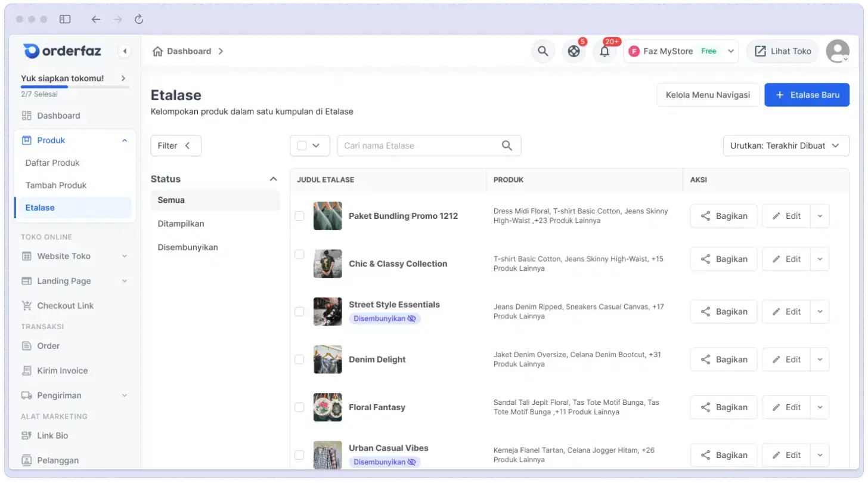Click the Etalase Baru button
The height and width of the screenshot is (483, 868).
(x=807, y=95)
